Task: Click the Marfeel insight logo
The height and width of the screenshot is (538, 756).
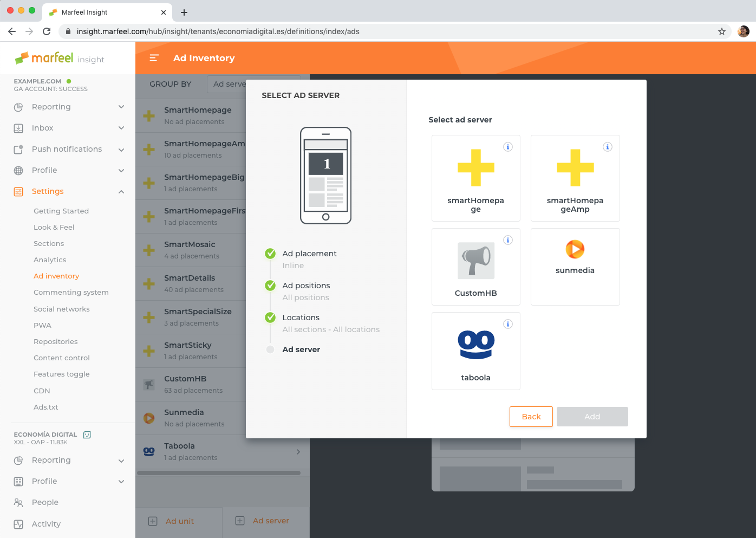Action: click(60, 58)
